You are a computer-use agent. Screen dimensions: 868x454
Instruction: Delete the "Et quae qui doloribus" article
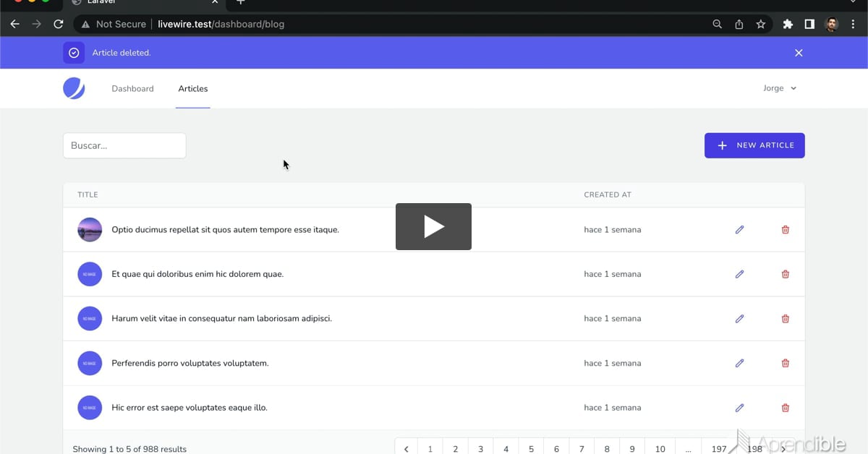(x=786, y=274)
